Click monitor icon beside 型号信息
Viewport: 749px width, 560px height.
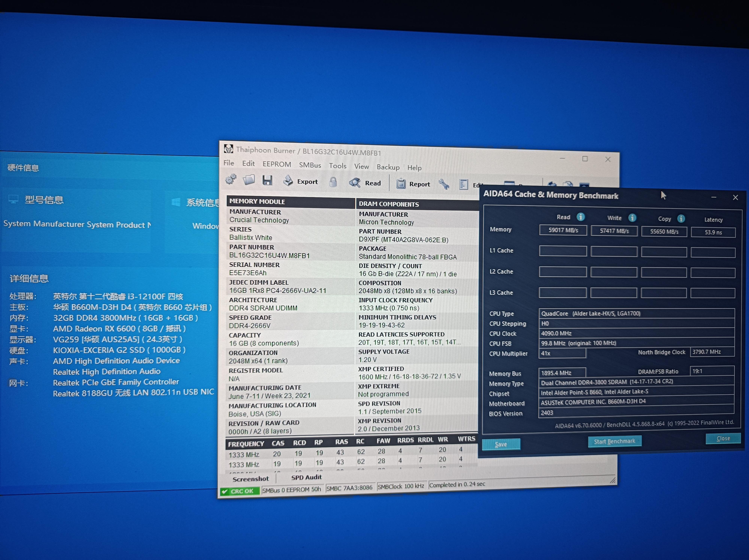pyautogui.click(x=13, y=199)
